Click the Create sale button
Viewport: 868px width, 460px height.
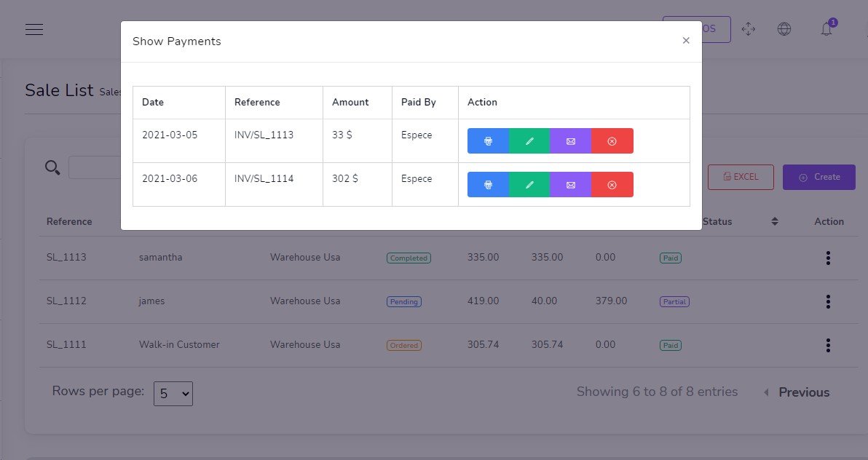pos(818,177)
